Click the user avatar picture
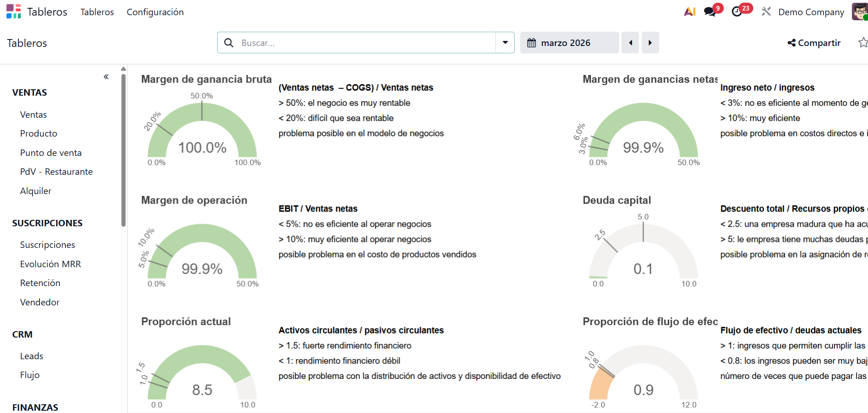868x413 pixels. (859, 12)
